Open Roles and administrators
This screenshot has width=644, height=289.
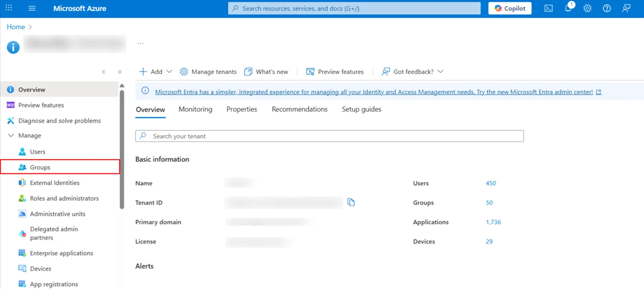pyautogui.click(x=60, y=198)
